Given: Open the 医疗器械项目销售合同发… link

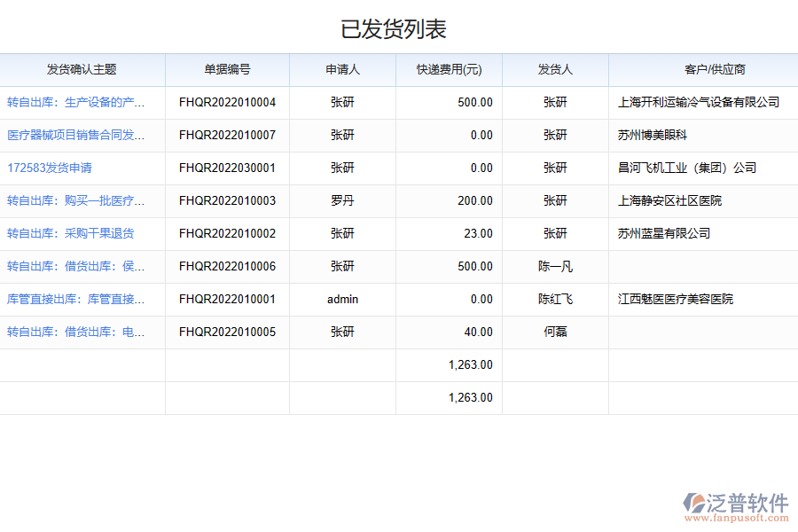Looking at the screenshot, I should pyautogui.click(x=75, y=135).
